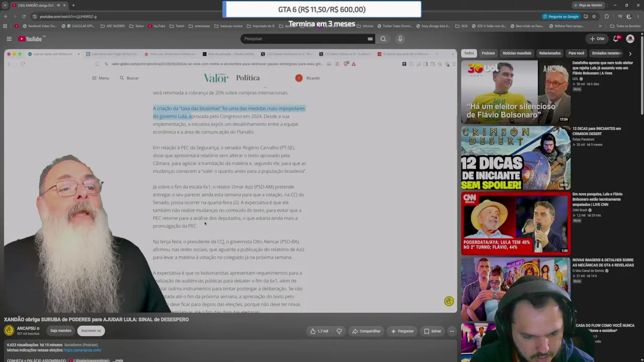Open Chrome three-dot menu

pos(638,17)
